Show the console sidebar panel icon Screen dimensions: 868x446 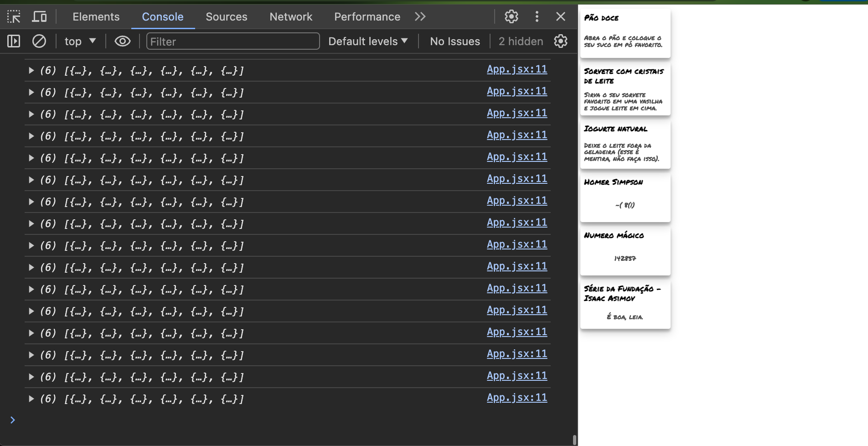coord(14,41)
